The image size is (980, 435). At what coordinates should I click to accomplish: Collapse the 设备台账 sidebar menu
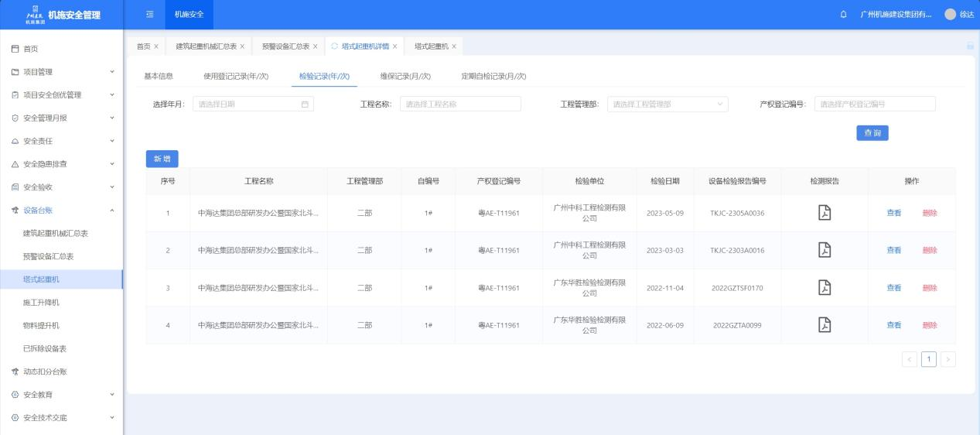pos(61,210)
